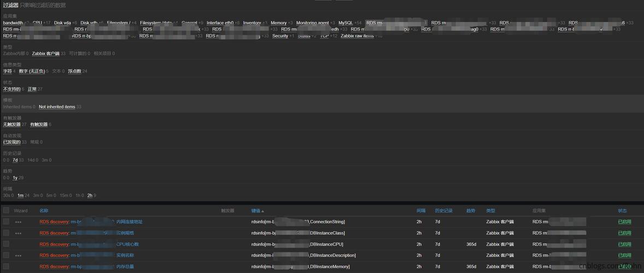Select 浮点数 information type filter

(74, 72)
